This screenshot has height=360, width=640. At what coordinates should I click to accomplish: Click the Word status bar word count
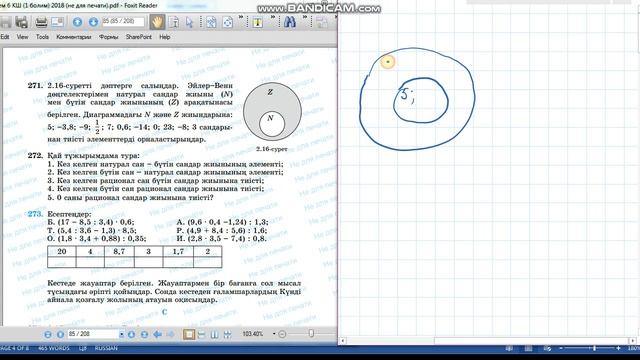[53, 348]
